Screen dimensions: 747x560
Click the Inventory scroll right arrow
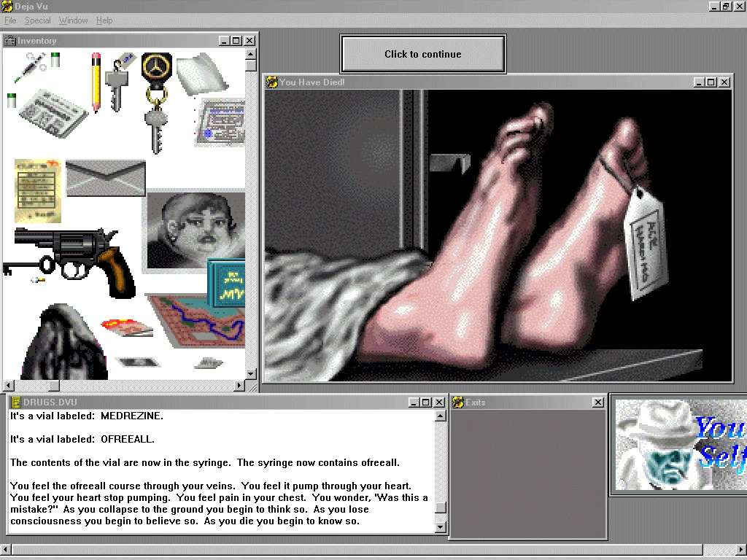click(x=239, y=385)
